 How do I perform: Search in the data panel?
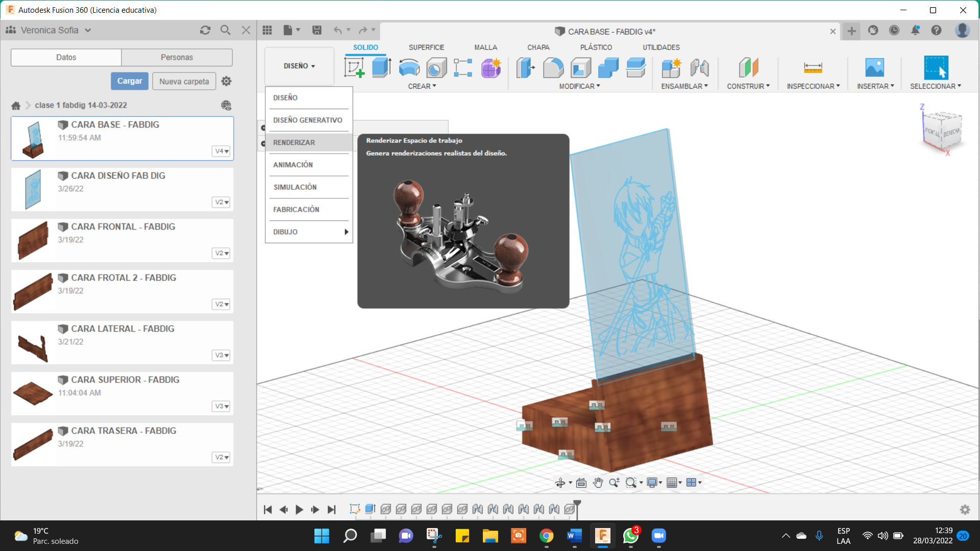(225, 30)
